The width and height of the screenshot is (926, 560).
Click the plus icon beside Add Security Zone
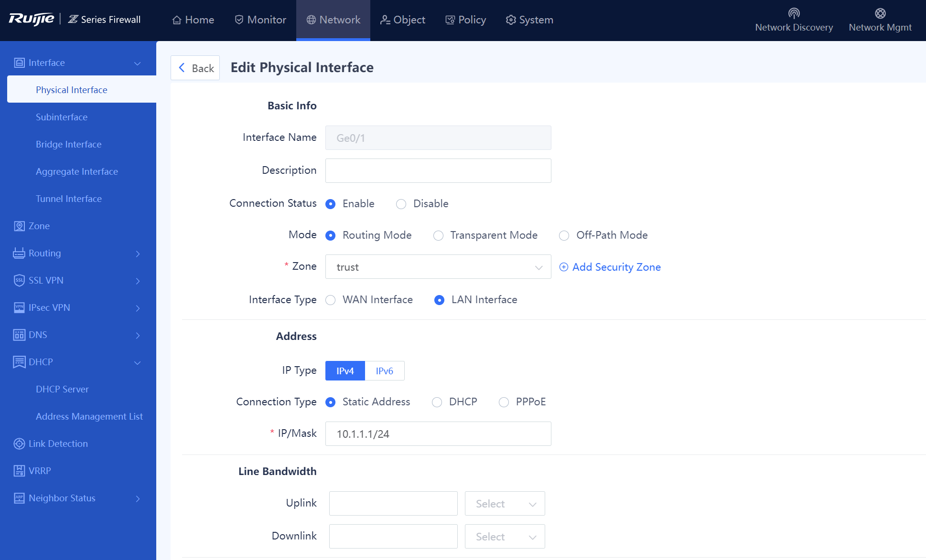pyautogui.click(x=564, y=267)
